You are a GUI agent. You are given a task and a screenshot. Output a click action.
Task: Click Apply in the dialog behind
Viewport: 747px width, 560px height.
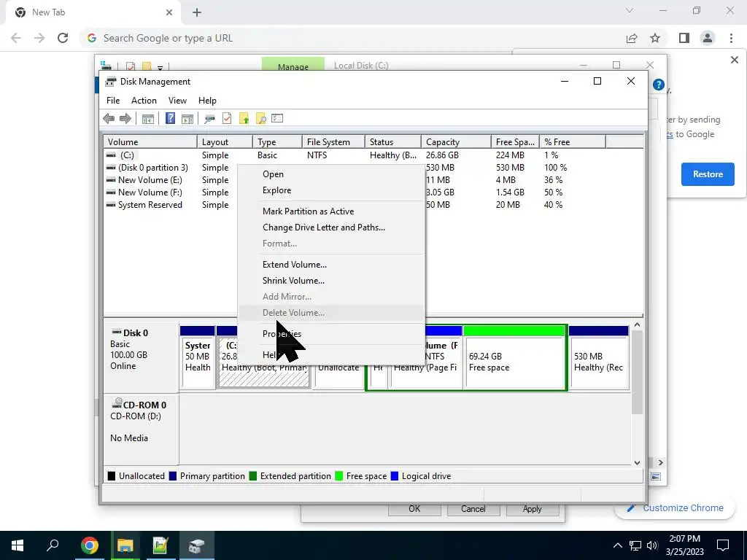[x=532, y=509]
